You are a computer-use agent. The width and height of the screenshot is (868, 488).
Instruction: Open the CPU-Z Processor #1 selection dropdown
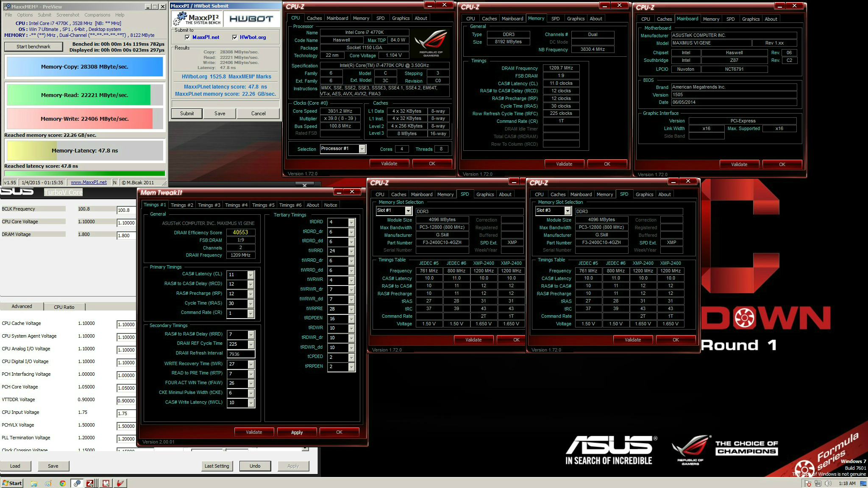click(362, 149)
